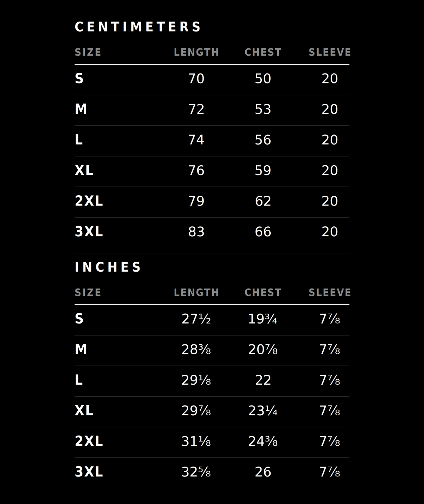424x504 pixels.
Task: Click the length value 32⅝ for 3XL
Action: [196, 472]
